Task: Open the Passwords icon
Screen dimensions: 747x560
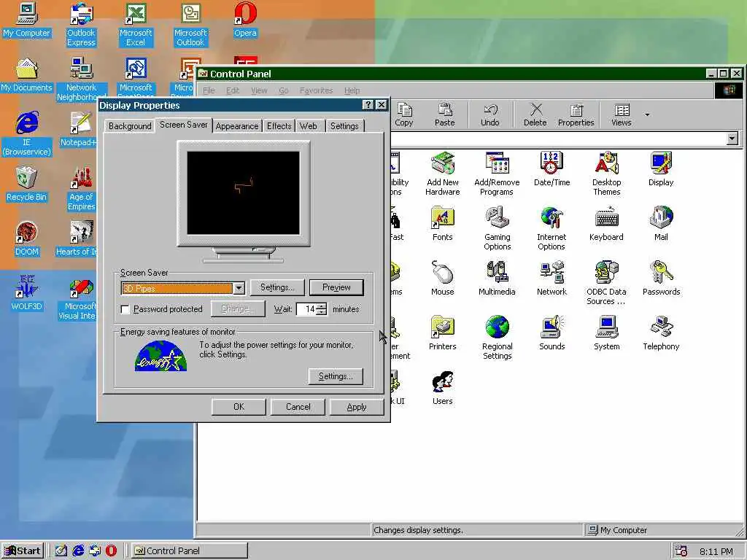Action: [x=661, y=278]
